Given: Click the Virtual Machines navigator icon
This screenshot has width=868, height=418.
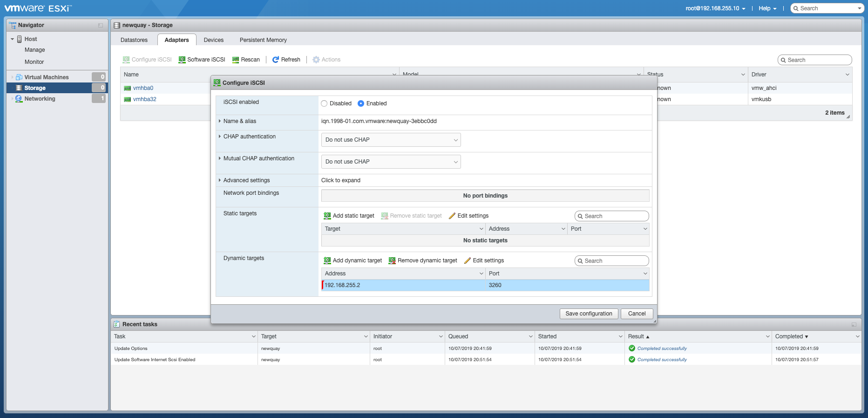Looking at the screenshot, I should click(19, 77).
